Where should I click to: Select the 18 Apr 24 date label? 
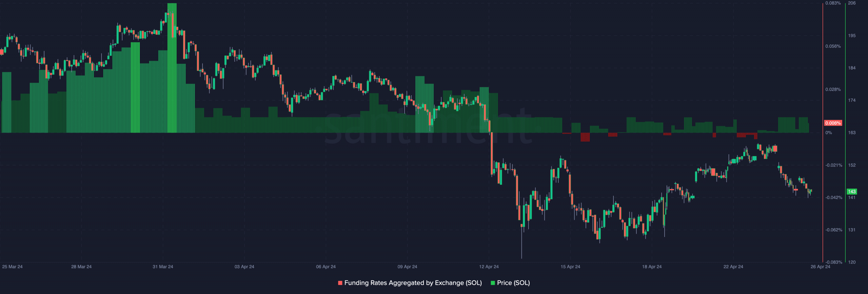pos(652,267)
